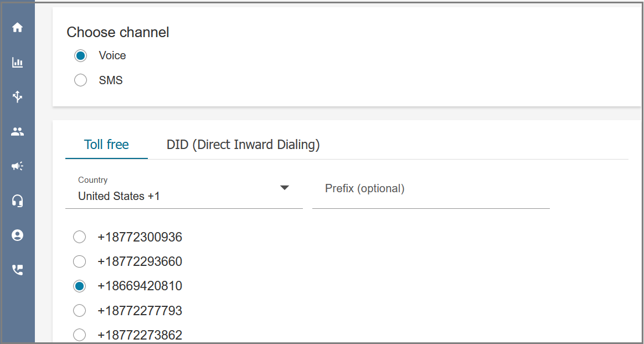This screenshot has height=344, width=644.
Task: Open the Users icon in sidebar
Action: pyautogui.click(x=17, y=131)
